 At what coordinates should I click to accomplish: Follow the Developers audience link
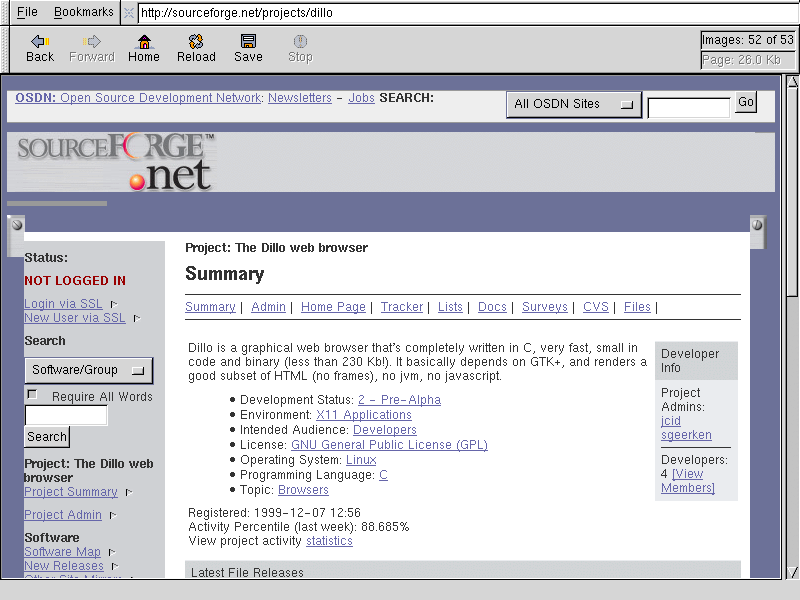[385, 430]
